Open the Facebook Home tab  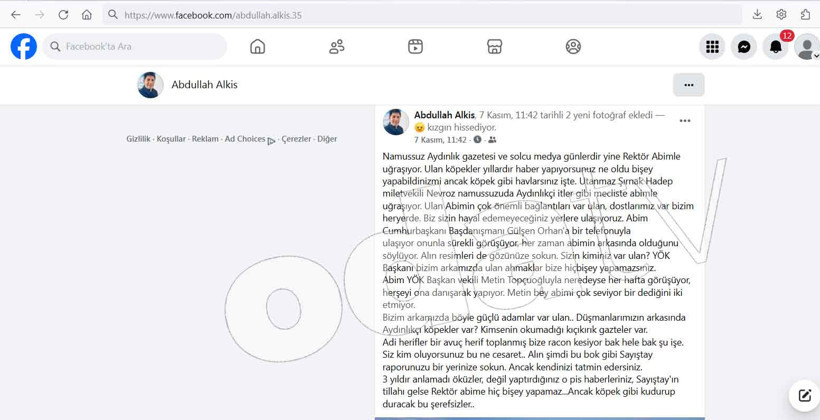pos(257,47)
